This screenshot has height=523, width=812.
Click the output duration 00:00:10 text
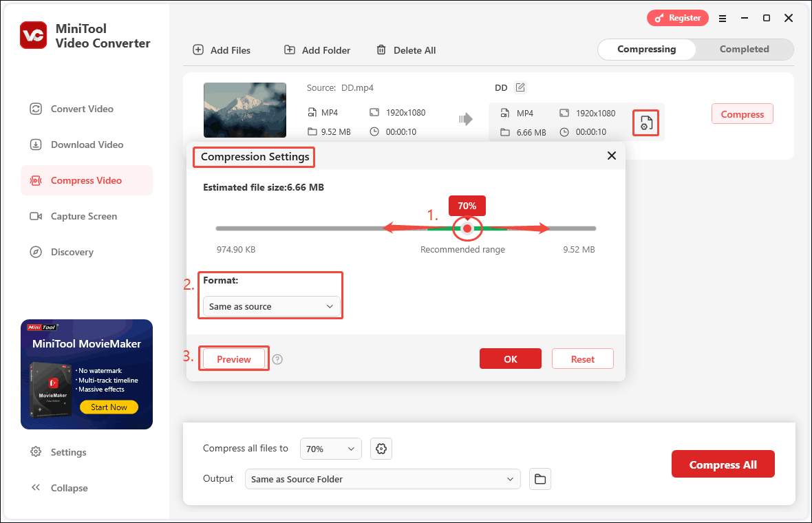point(591,133)
